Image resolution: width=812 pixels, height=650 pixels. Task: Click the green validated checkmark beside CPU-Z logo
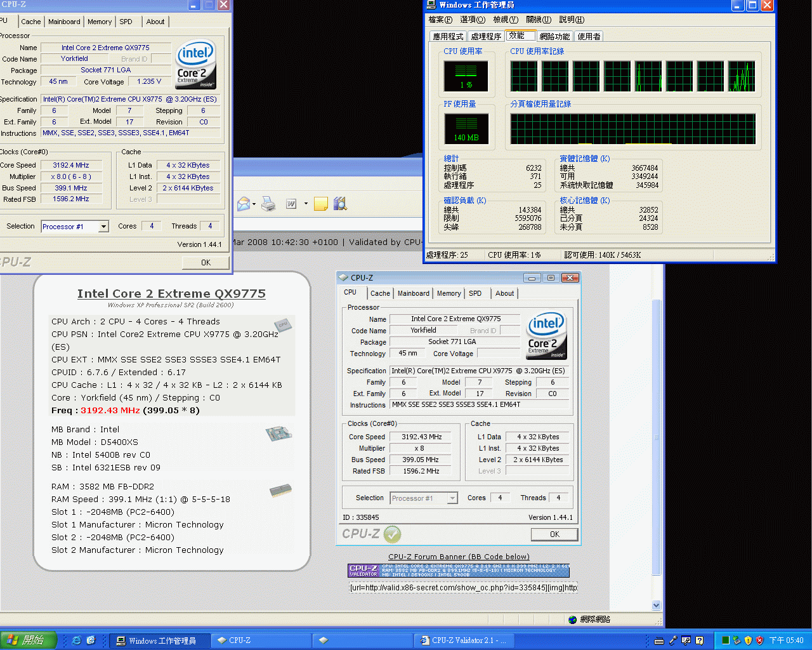click(393, 534)
